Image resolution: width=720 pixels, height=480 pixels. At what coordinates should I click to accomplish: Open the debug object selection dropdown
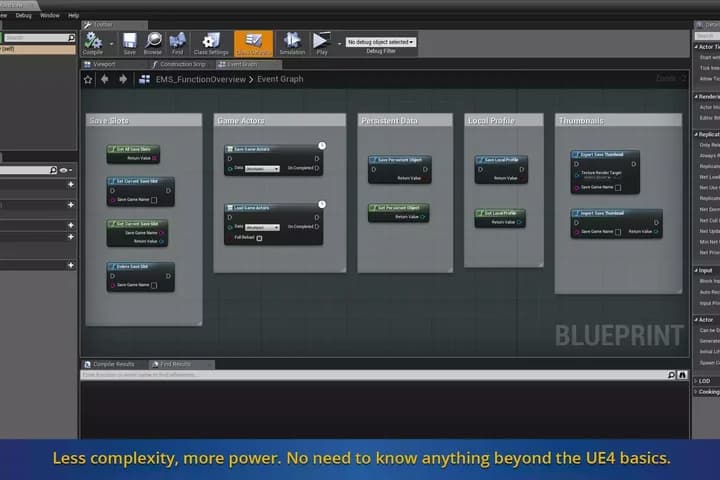381,42
